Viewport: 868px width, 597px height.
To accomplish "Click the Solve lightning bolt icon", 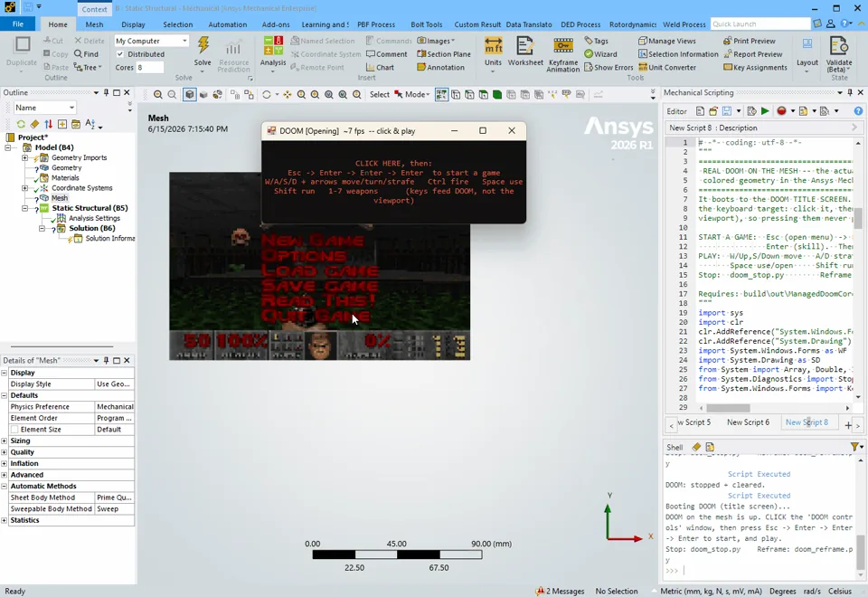I will pyautogui.click(x=203, y=45).
